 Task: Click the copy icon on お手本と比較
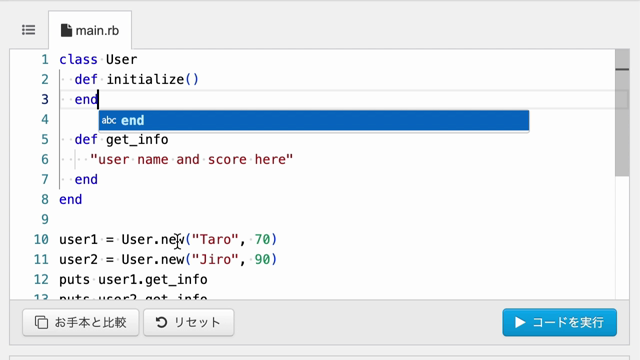point(41,322)
